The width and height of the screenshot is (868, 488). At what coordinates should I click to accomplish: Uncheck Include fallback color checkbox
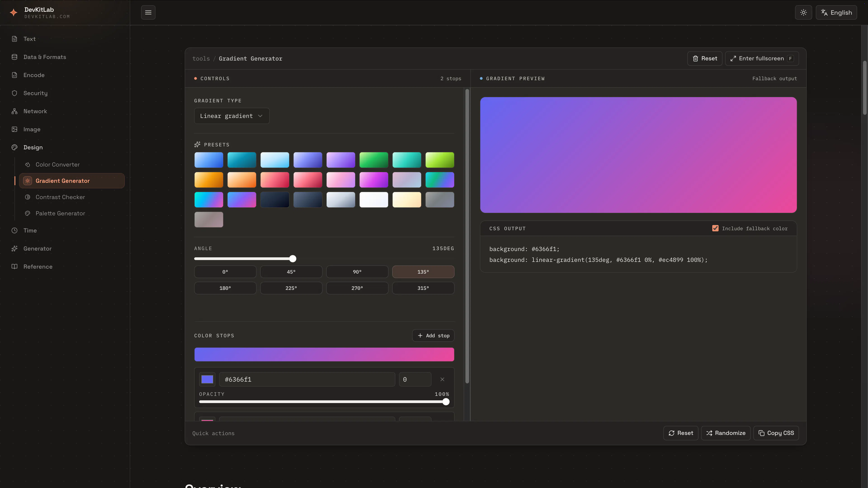click(x=715, y=228)
